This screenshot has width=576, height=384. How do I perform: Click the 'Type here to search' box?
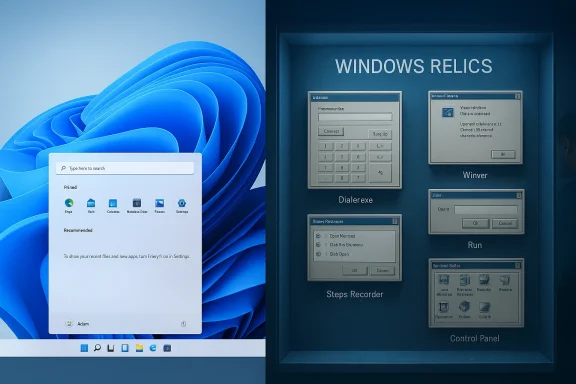coord(125,168)
